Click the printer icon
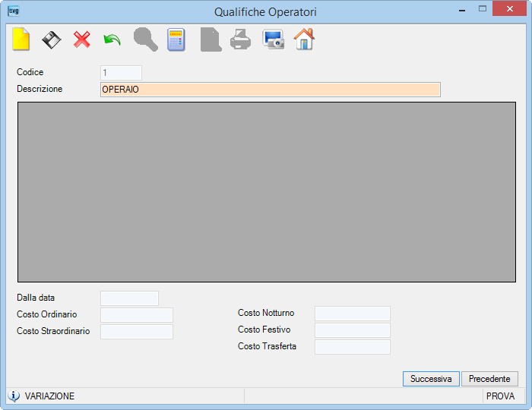The width and height of the screenshot is (532, 410). coord(241,39)
